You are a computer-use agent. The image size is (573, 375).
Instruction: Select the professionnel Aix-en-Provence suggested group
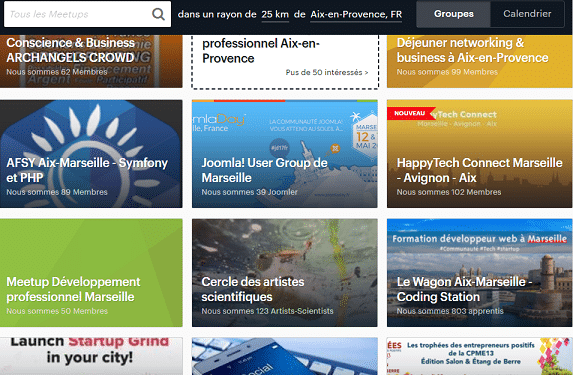(x=285, y=61)
